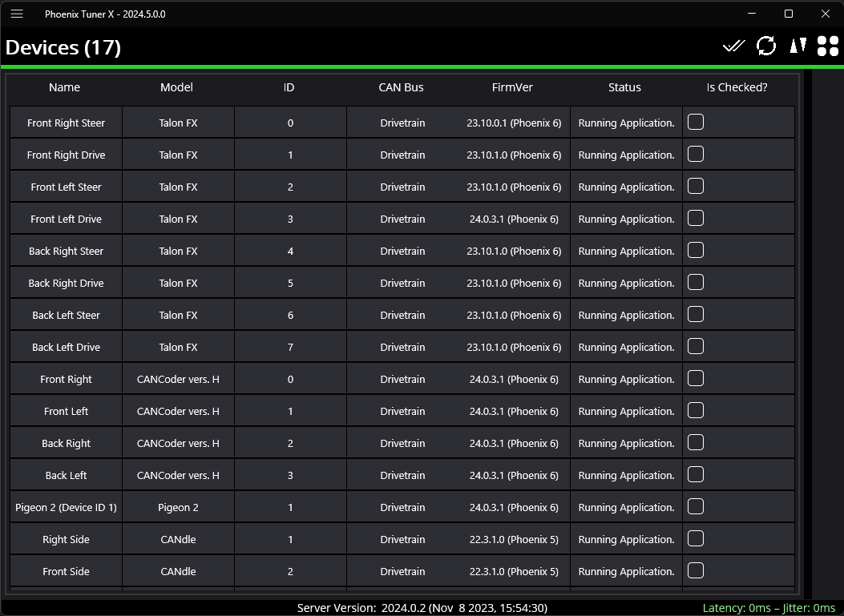This screenshot has width=844, height=616.
Task: Click the Devices (17) page title
Action: click(x=63, y=47)
